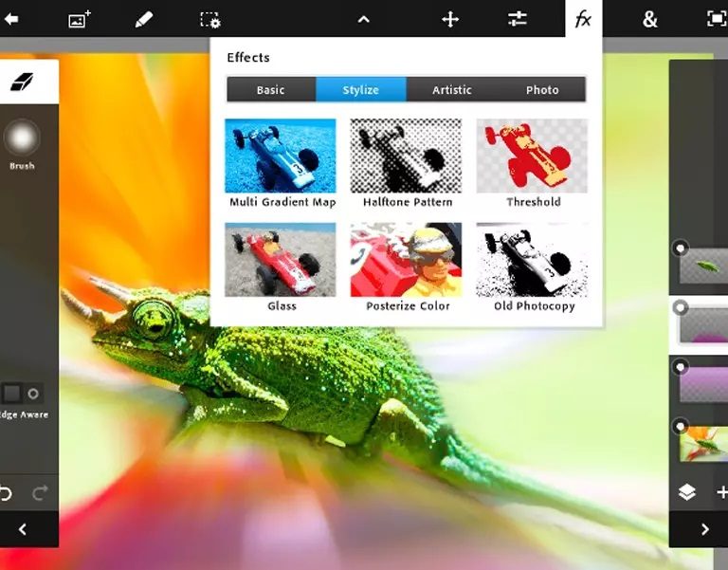
Task: Undo the last action
Action: click(6, 492)
